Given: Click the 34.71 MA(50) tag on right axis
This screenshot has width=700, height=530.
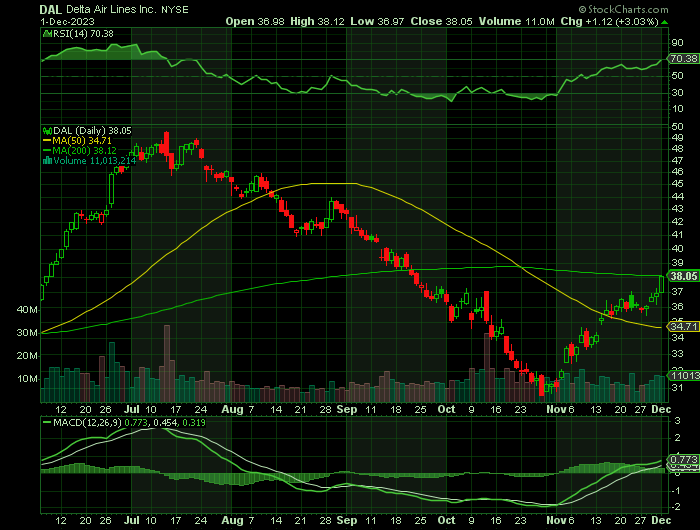Looking at the screenshot, I should [x=683, y=326].
